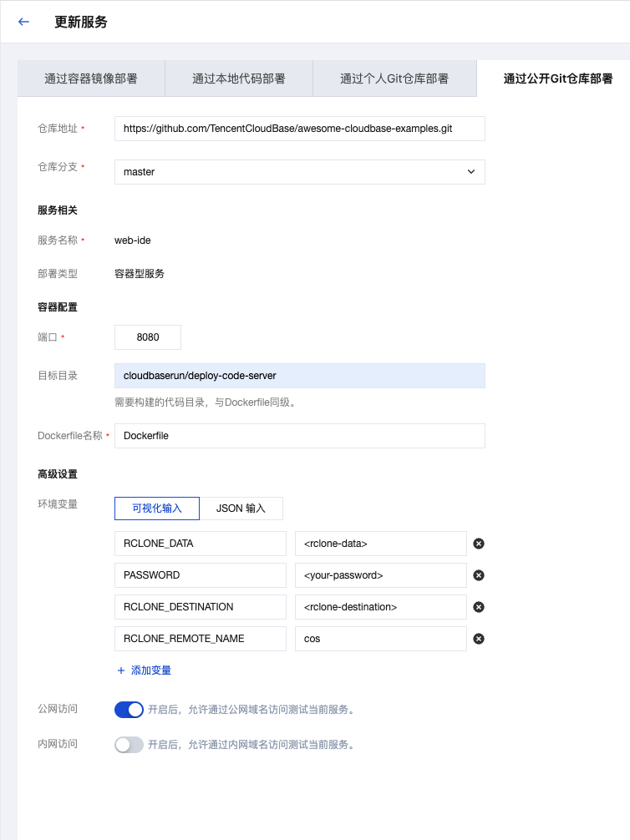The width and height of the screenshot is (630, 840).
Task: Click the 仓库地址 repository URL field
Action: 298,129
